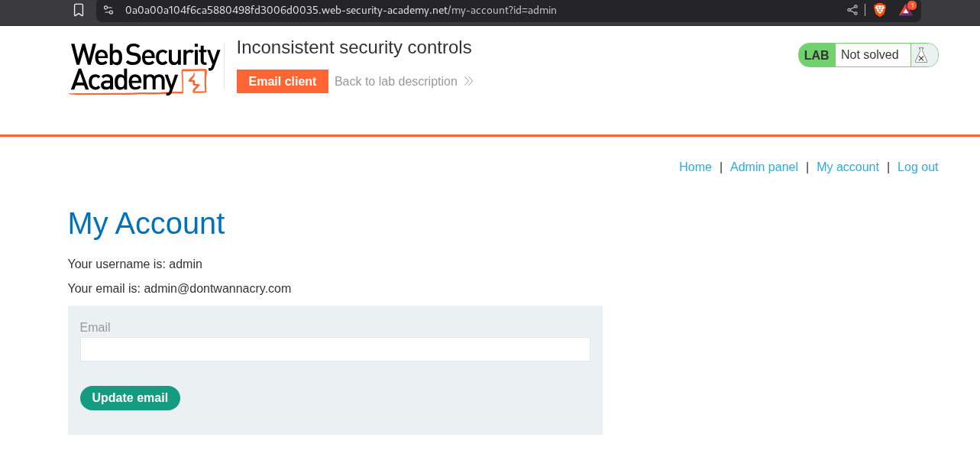Open the Email client button

282,81
